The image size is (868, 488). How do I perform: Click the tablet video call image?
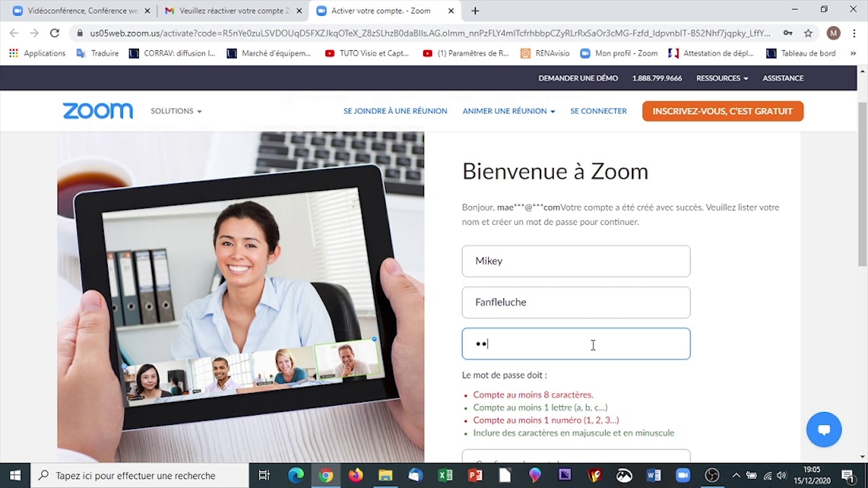(x=241, y=297)
